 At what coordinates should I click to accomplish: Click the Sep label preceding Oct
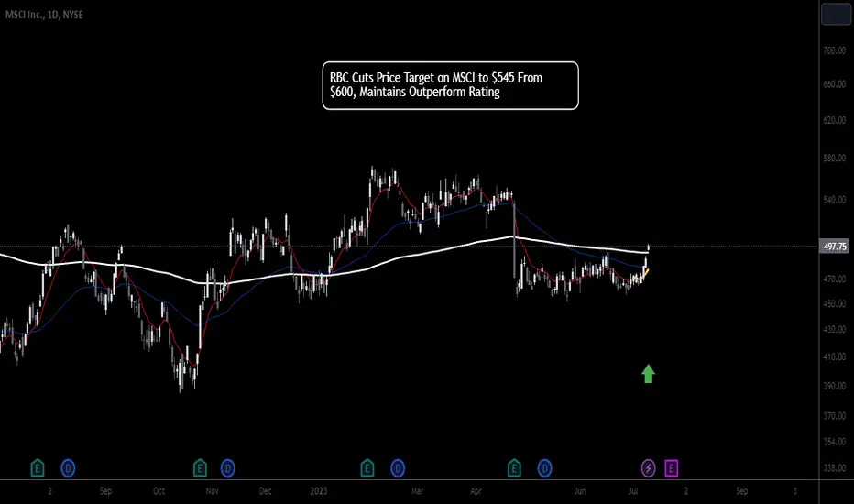tap(105, 491)
